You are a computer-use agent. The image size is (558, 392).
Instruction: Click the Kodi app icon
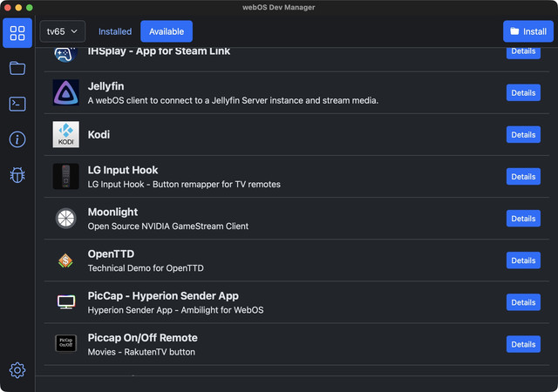[66, 135]
